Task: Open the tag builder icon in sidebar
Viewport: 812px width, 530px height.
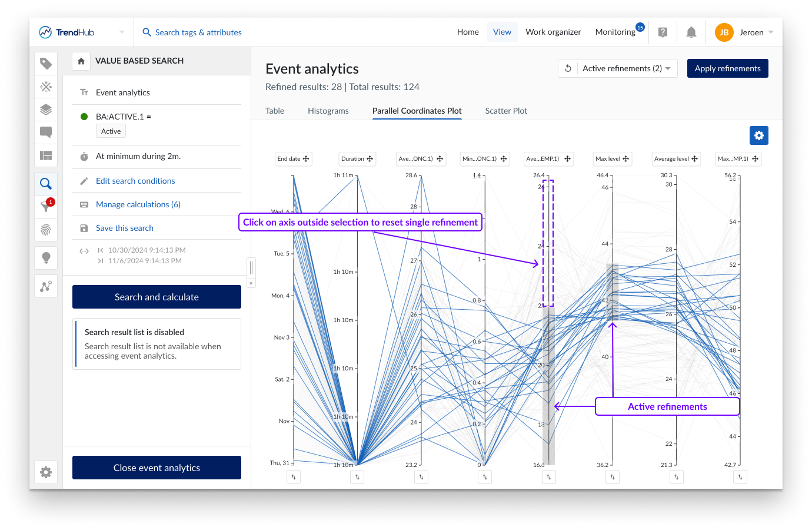Action: click(x=46, y=64)
